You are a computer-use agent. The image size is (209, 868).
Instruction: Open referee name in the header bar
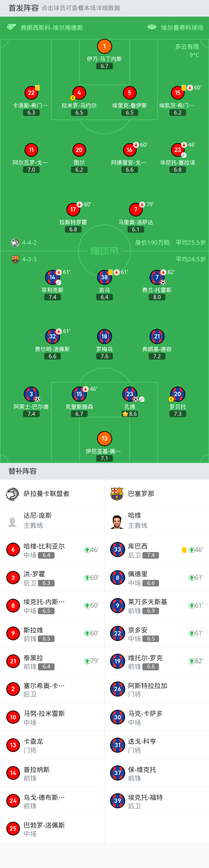(51, 28)
